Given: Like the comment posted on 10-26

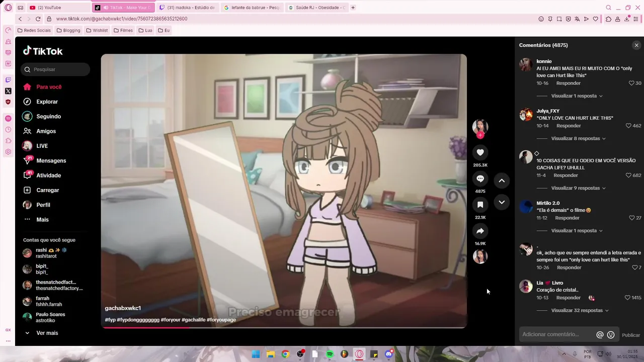Looking at the screenshot, I should coord(634,267).
